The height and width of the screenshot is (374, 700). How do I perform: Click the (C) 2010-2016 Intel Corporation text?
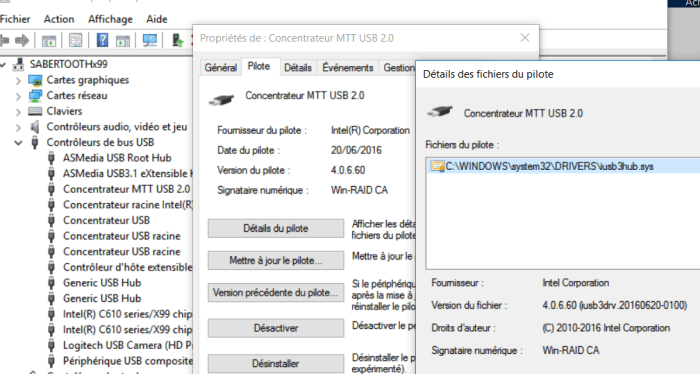coord(606,328)
